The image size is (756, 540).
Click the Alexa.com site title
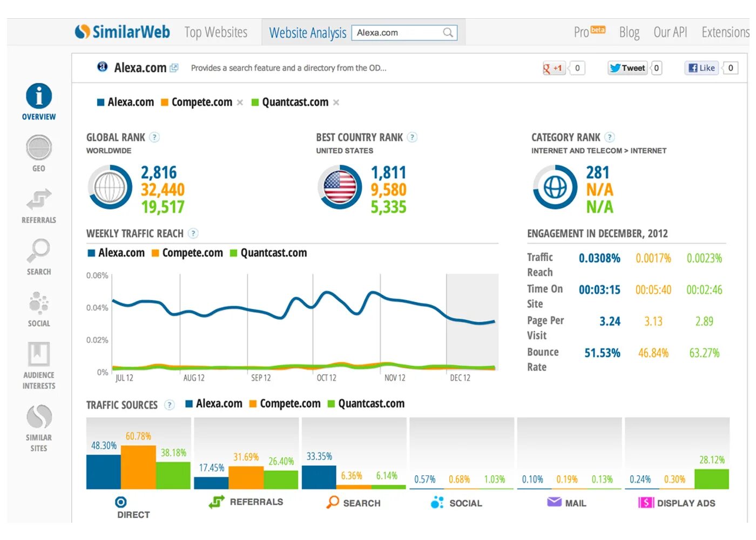pyautogui.click(x=140, y=67)
